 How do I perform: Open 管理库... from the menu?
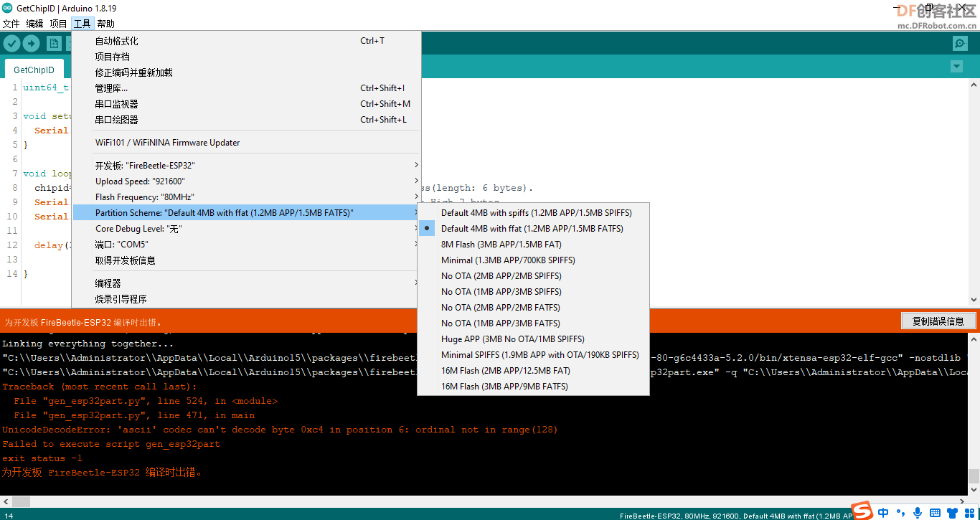[x=245, y=88]
